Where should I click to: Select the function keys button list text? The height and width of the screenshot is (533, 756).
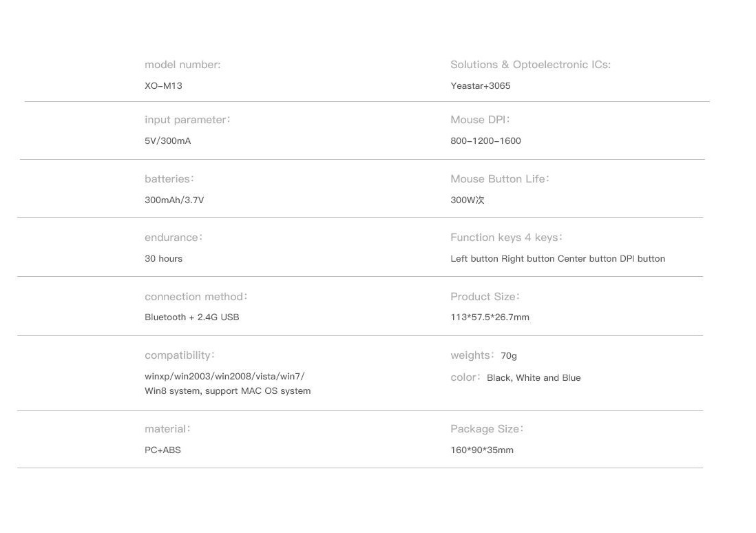(558, 259)
